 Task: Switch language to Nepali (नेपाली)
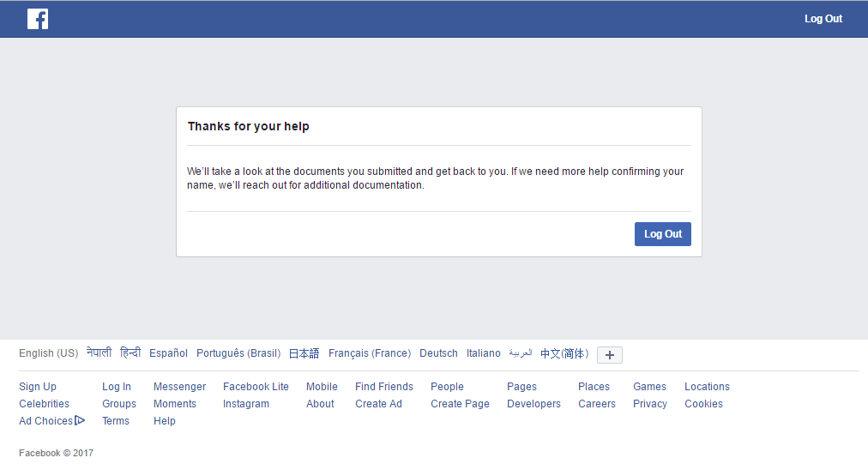(x=99, y=352)
